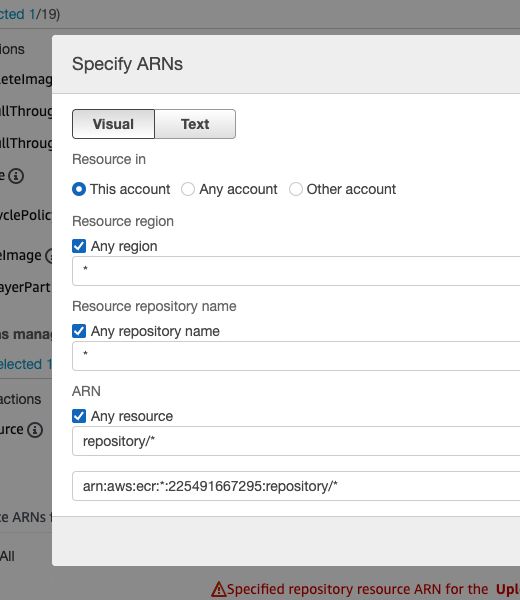Click the full ARN arn:aws:ecr text field

296,486
